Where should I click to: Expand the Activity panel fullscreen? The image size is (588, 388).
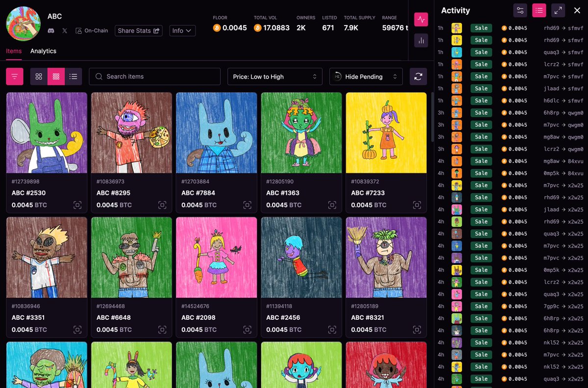point(558,10)
